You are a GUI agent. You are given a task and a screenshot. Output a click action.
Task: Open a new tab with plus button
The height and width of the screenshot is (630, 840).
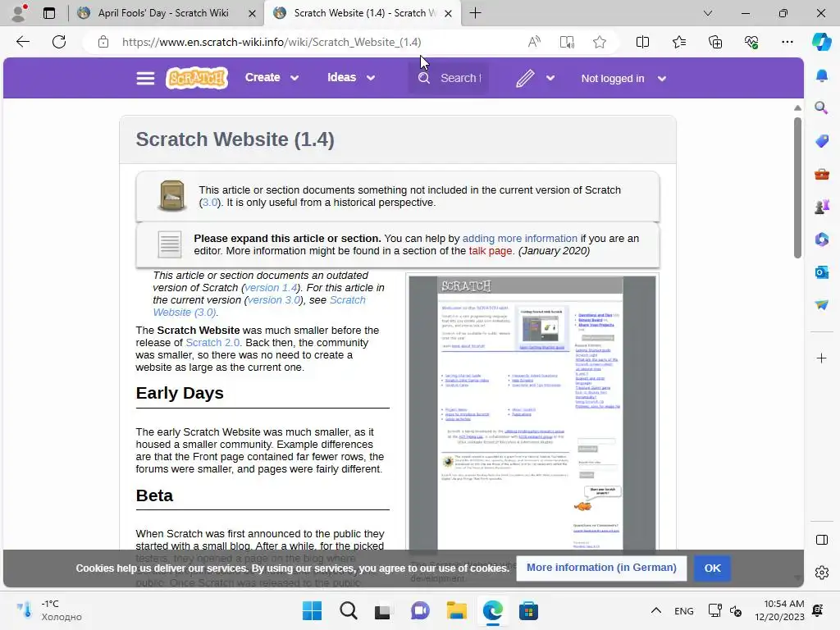point(475,13)
